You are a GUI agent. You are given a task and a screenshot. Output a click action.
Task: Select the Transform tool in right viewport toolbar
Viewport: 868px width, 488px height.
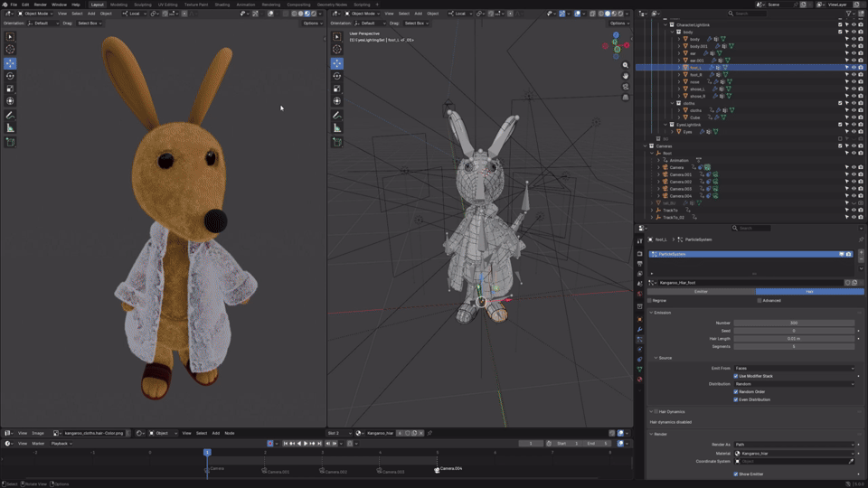point(336,101)
